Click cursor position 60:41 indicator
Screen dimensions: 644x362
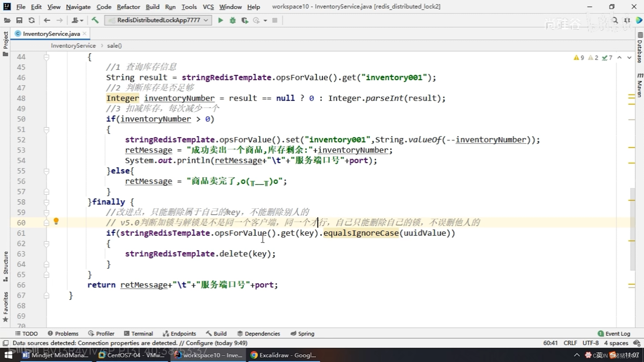coord(550,343)
